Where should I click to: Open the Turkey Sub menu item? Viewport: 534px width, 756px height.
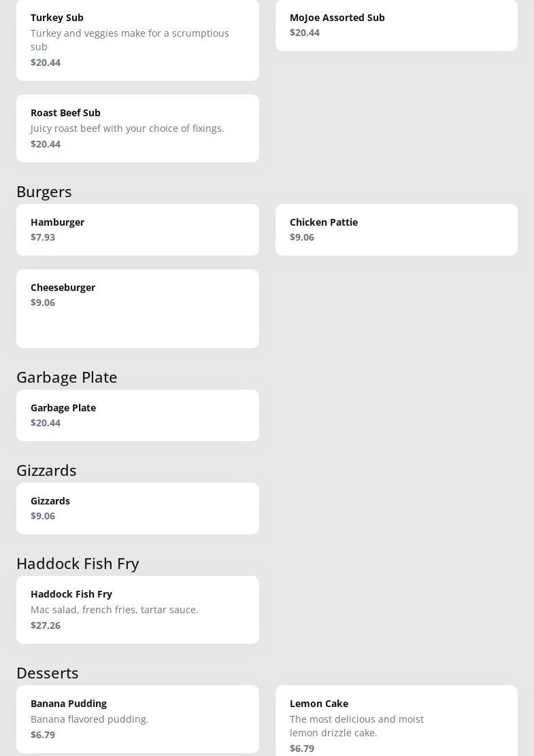[x=137, y=39]
